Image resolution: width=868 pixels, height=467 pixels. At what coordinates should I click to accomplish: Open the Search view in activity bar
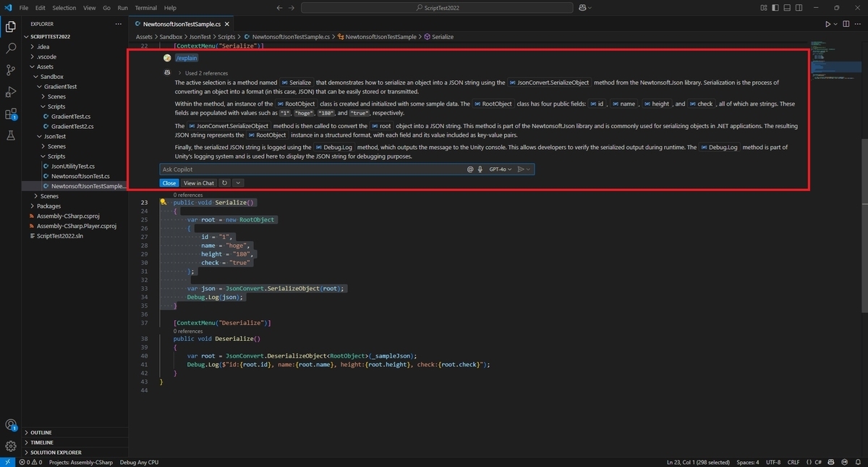pyautogui.click(x=11, y=49)
